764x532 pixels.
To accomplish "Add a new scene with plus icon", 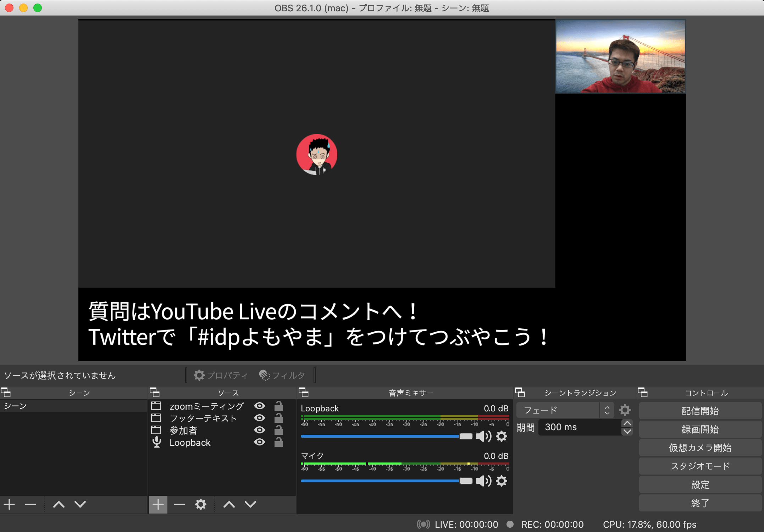I will 10,504.
